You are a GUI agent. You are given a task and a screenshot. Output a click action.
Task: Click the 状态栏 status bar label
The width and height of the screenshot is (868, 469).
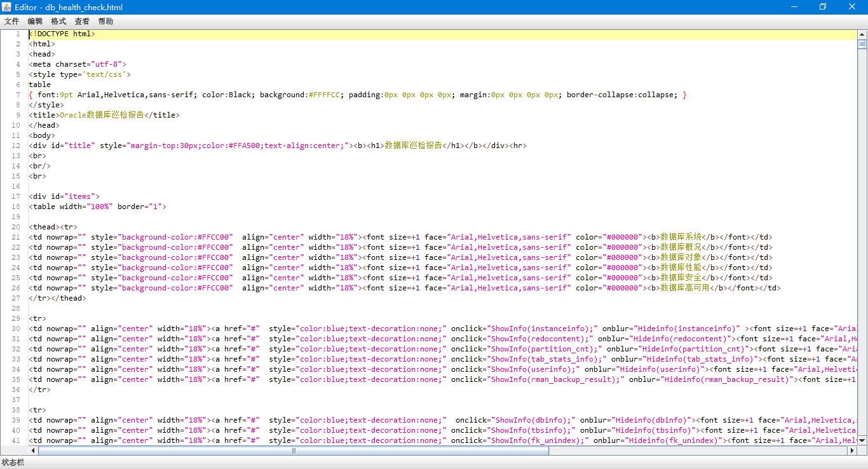13,463
